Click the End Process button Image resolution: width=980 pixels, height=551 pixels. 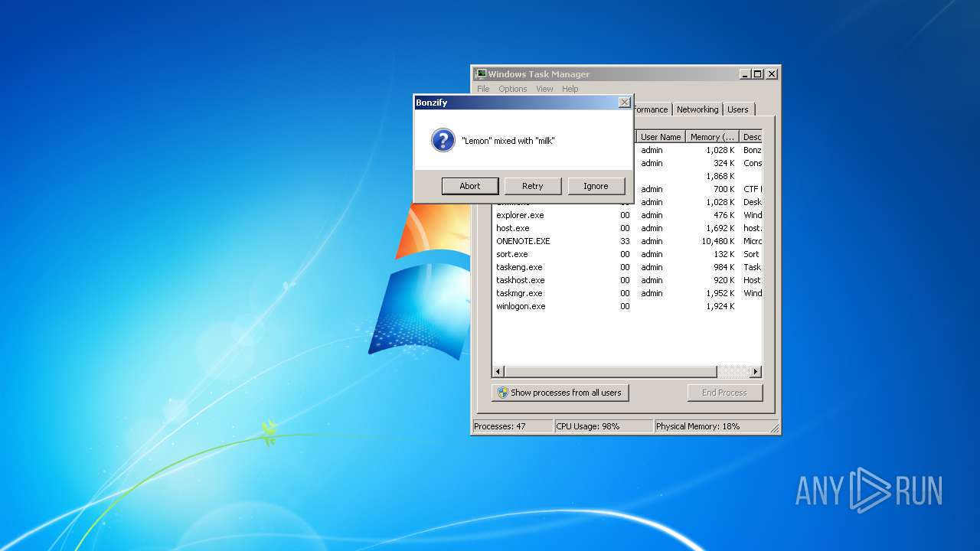[x=724, y=393]
